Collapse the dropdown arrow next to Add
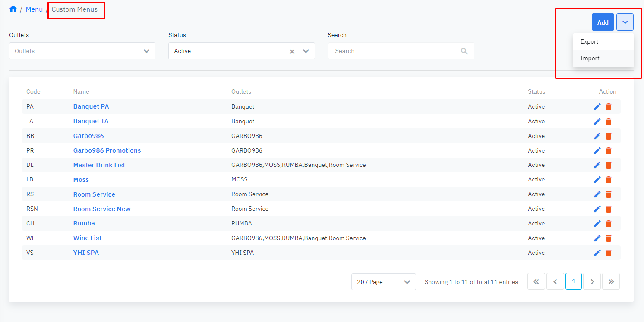 point(625,22)
